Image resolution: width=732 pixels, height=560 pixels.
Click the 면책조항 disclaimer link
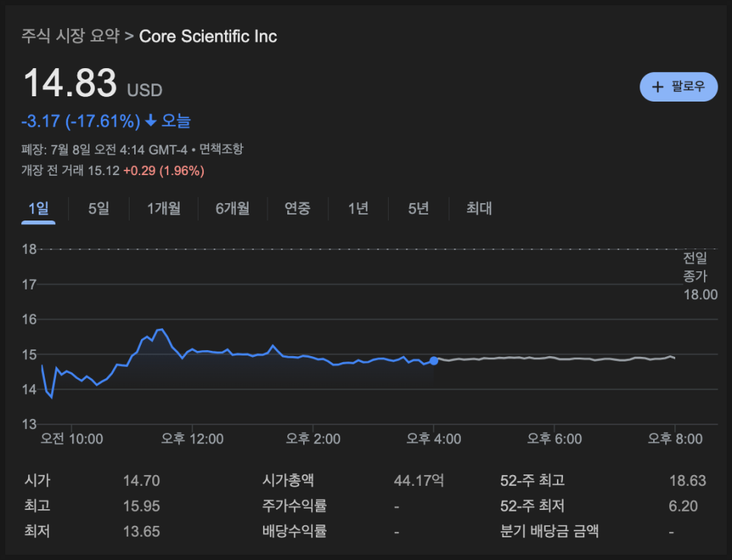[x=221, y=149]
